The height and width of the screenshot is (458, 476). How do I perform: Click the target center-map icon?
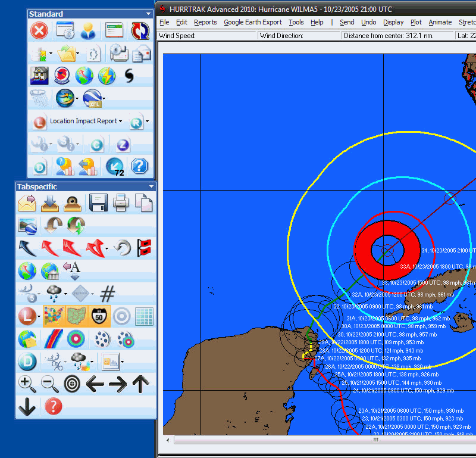72,384
